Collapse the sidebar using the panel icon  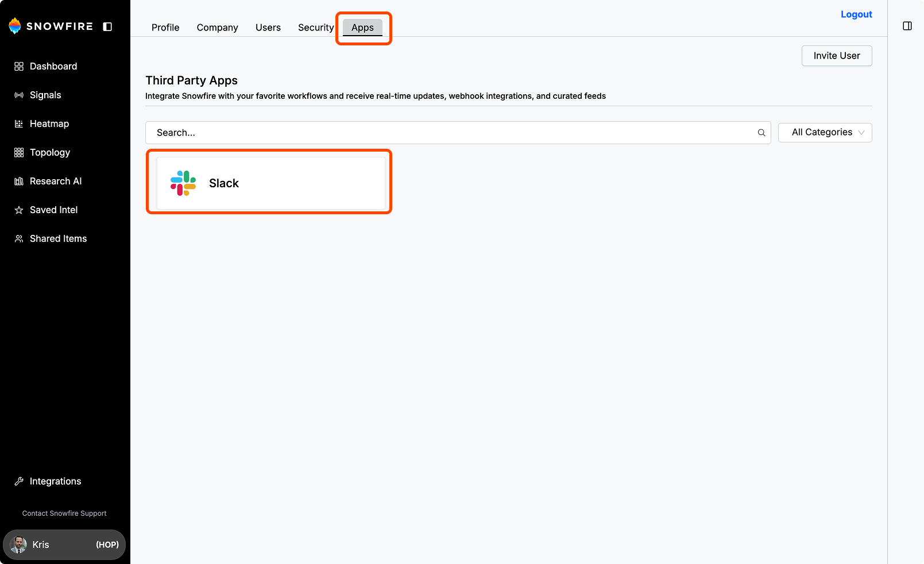[x=107, y=26]
